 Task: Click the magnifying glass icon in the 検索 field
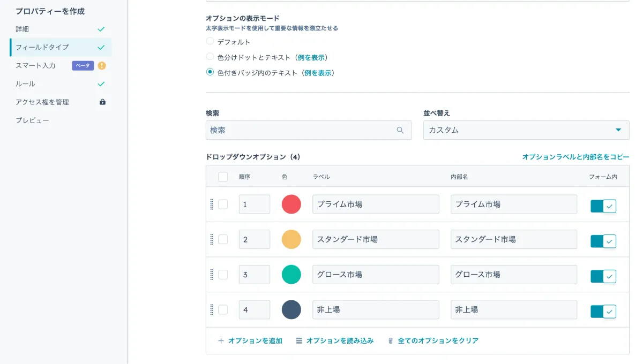pyautogui.click(x=400, y=130)
